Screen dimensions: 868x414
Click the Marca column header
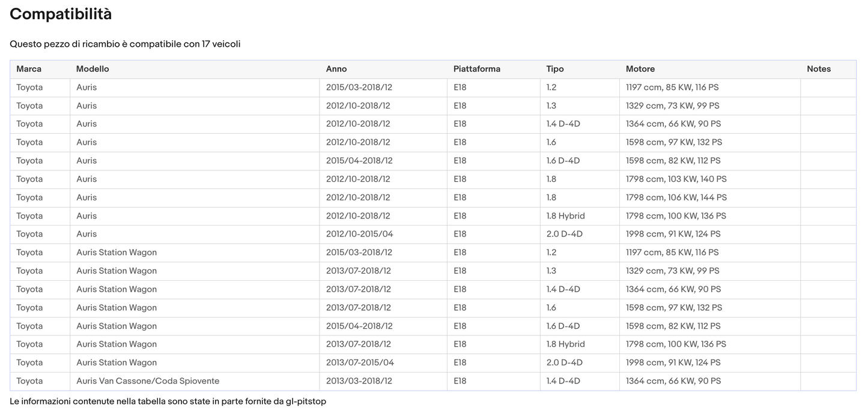click(29, 69)
